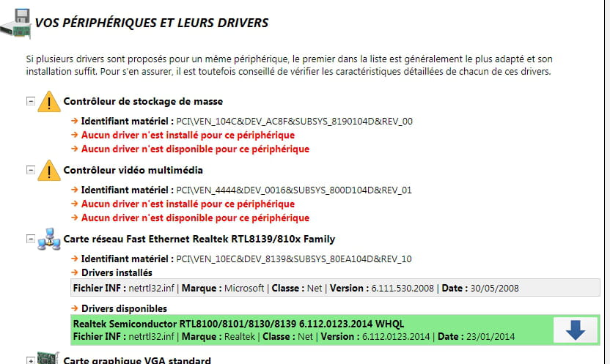Screen dimensions: 610x364
Task: Expand the Carte graphique VGA standard section
Action: coord(31,360)
